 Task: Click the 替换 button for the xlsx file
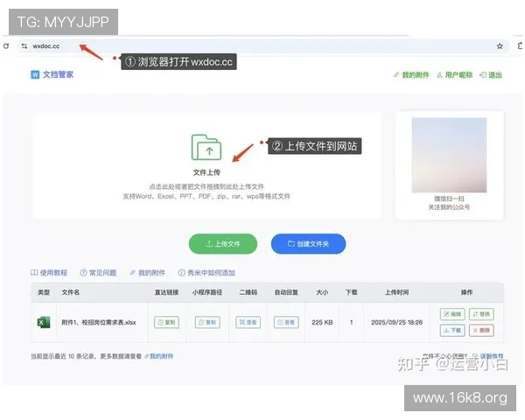pyautogui.click(x=481, y=314)
